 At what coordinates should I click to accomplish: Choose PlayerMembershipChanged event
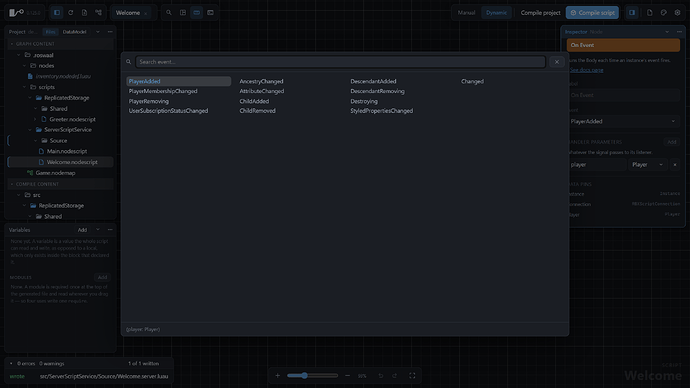tap(163, 91)
